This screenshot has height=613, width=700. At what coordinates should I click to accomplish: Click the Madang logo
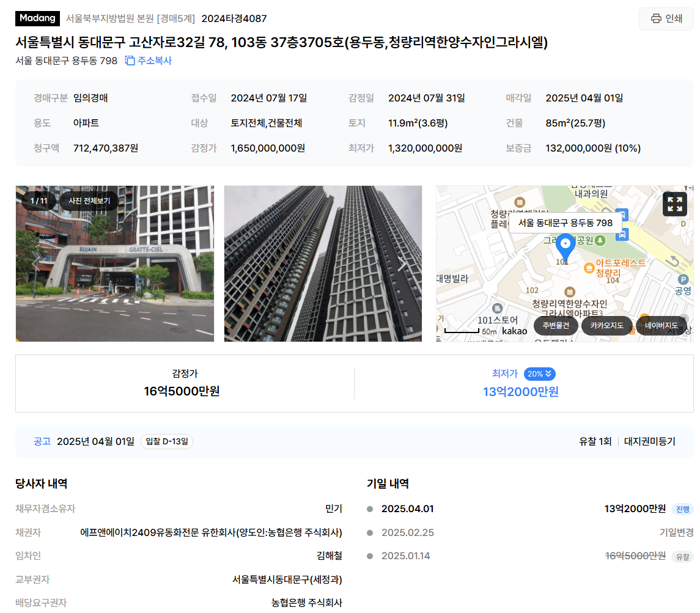tap(37, 18)
